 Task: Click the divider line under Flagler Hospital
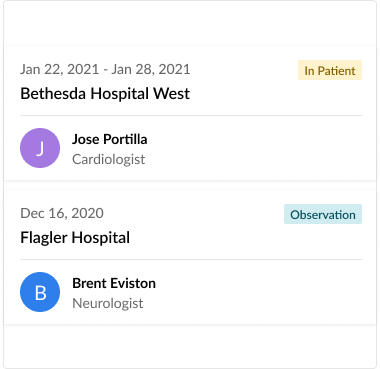(x=191, y=259)
